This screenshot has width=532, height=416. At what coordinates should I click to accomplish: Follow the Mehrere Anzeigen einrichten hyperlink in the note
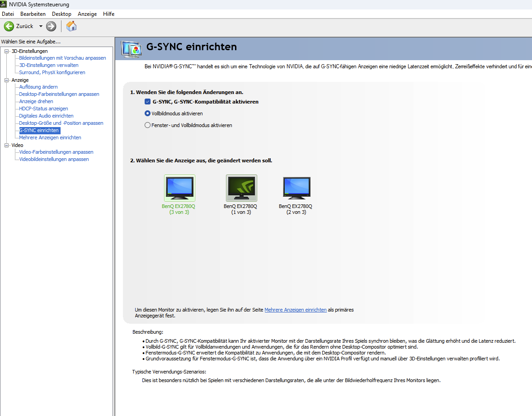[296, 310]
